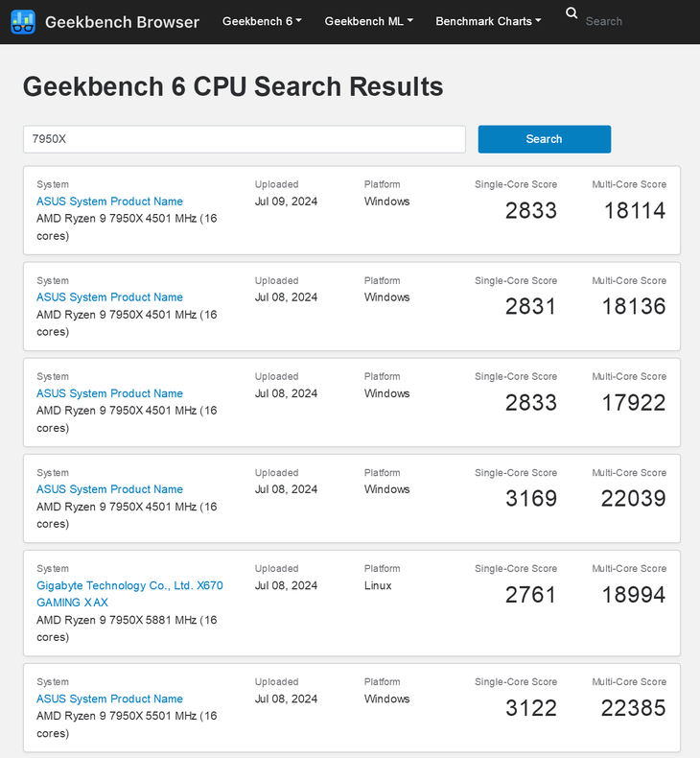Click the Geekbench 6 CPU Search Results heading

click(x=233, y=86)
